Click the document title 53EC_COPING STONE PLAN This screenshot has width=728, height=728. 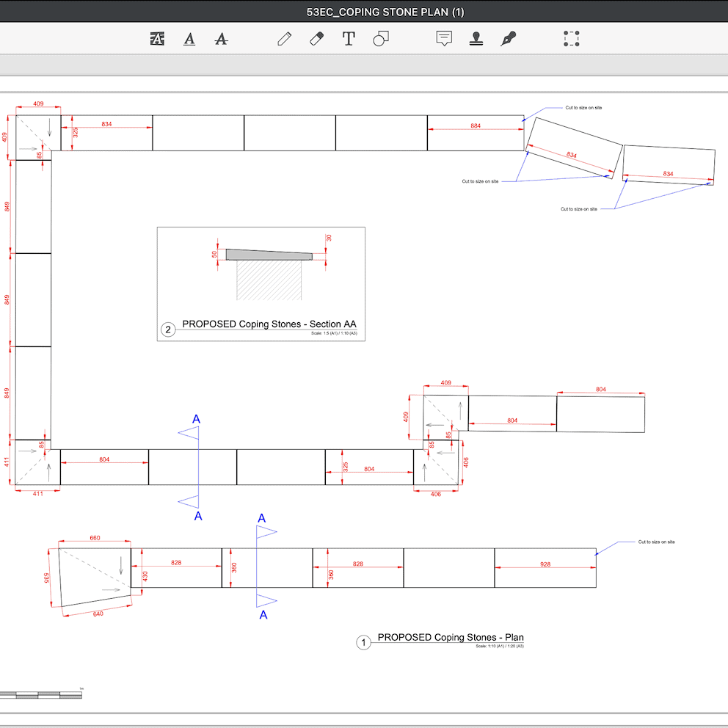[385, 12]
